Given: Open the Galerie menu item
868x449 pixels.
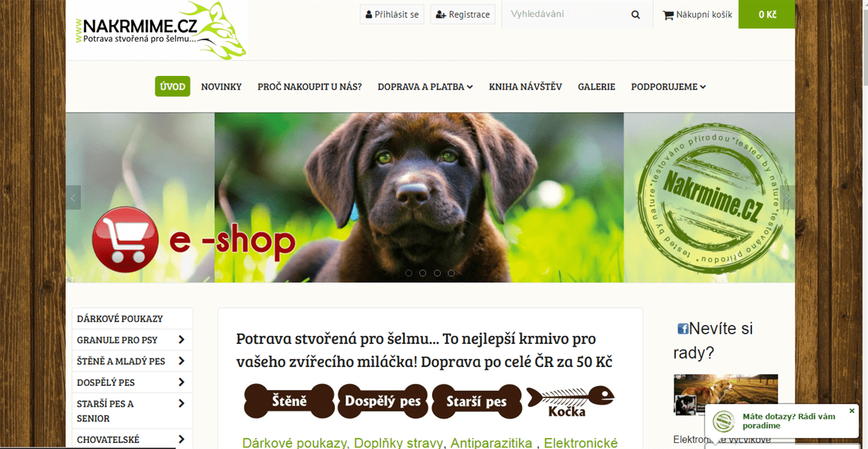Looking at the screenshot, I should click(597, 87).
